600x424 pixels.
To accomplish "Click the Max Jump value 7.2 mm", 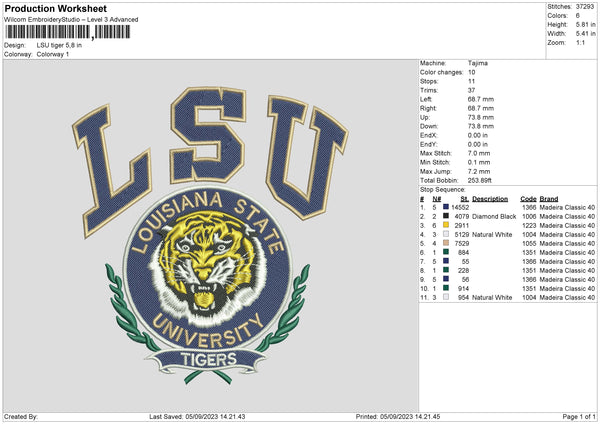I will tap(479, 171).
